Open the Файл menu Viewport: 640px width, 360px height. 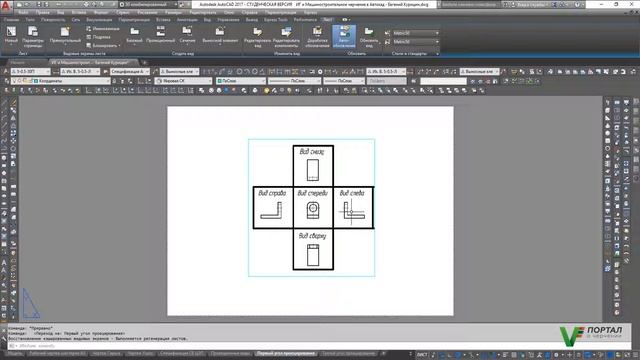click(x=23, y=13)
